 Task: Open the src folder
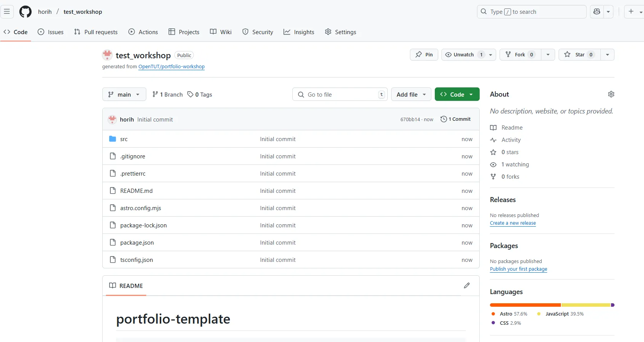(x=124, y=139)
